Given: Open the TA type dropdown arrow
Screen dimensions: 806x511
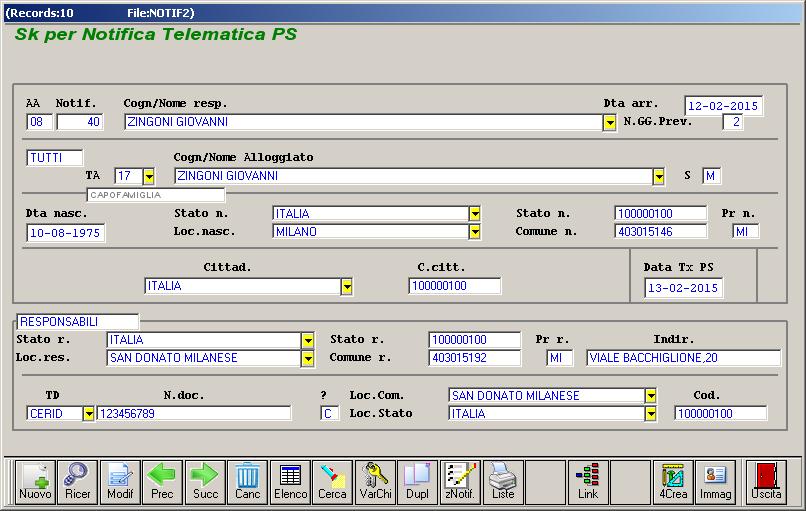Looking at the screenshot, I should pyautogui.click(x=149, y=176).
